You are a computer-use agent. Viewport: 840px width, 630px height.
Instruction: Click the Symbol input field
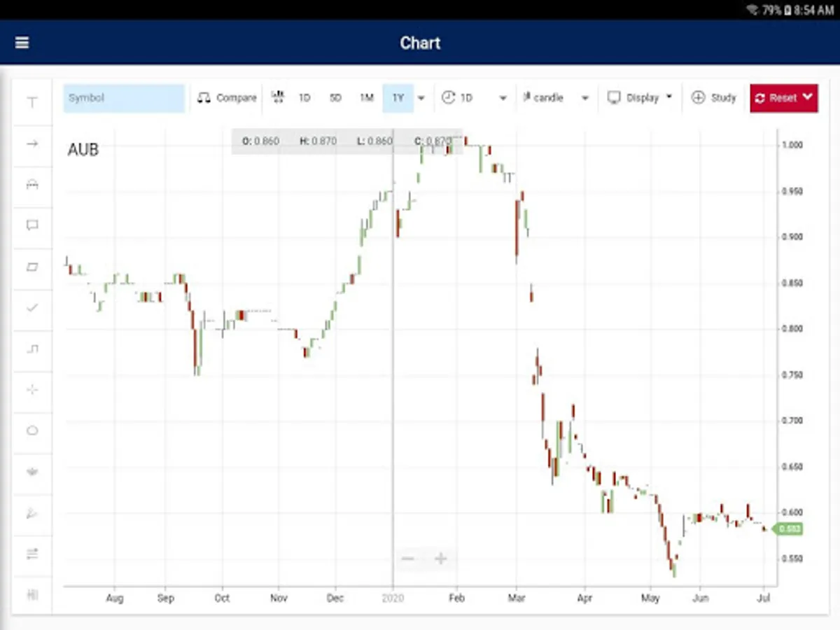tap(124, 98)
